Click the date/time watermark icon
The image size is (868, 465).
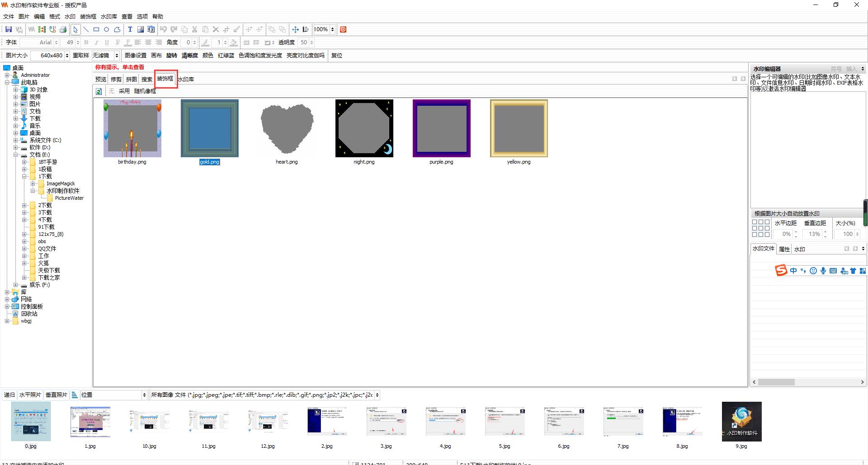pyautogui.click(x=151, y=29)
